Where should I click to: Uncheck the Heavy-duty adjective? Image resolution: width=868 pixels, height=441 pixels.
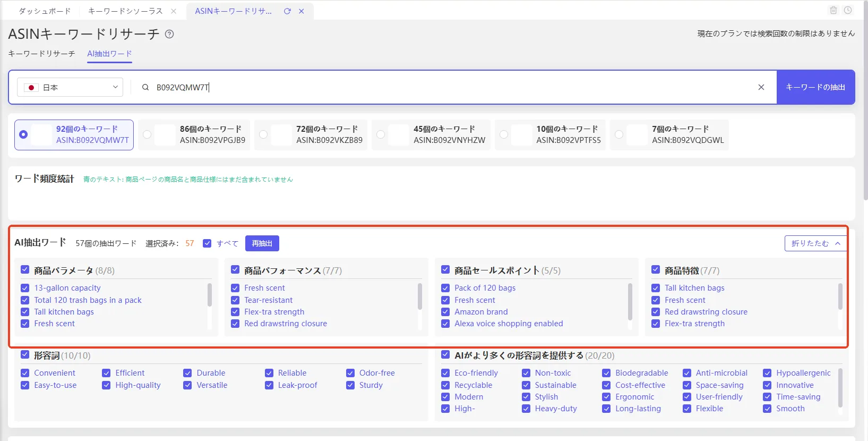click(x=526, y=409)
